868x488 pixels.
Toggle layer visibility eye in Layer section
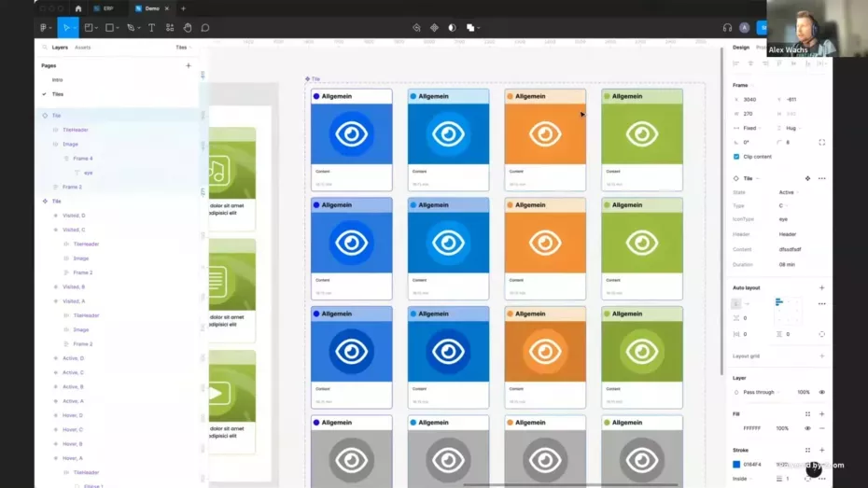point(821,393)
